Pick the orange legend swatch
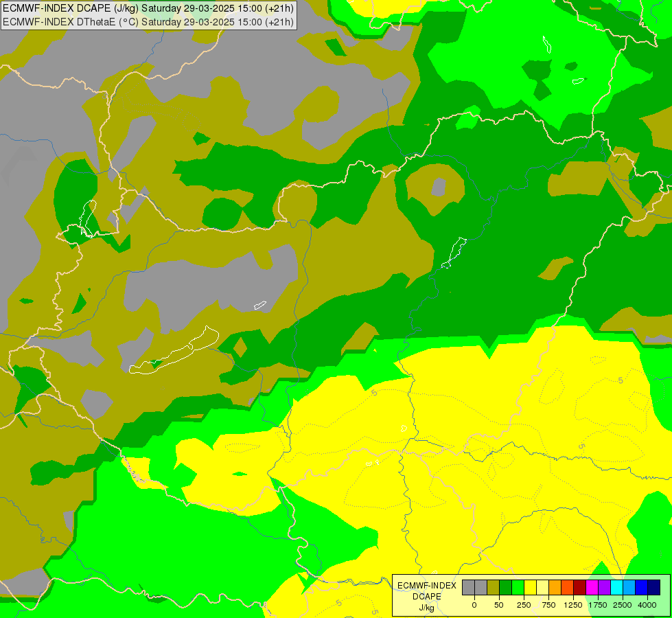Viewport: 672px width, 618px height. coord(555,587)
